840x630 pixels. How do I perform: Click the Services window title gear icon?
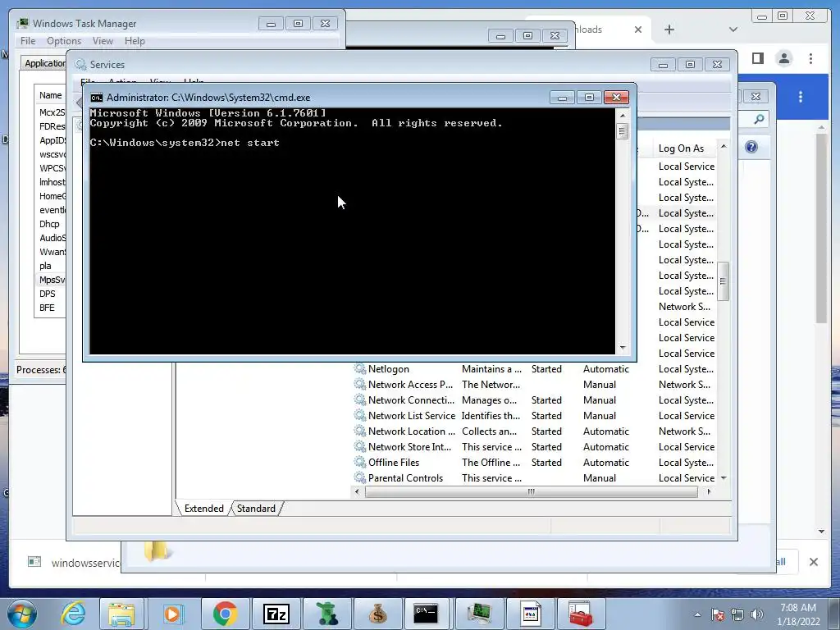pos(81,64)
